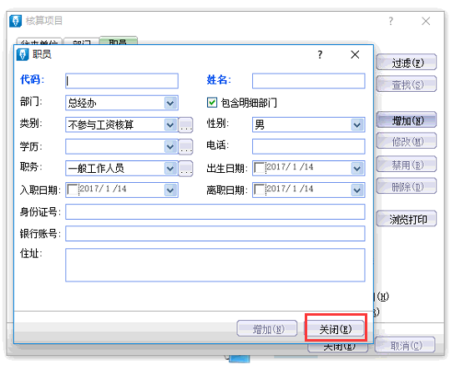This screenshot has width=450, height=365.
Task: Click 增加(N) button in 核算项目 window
Action: click(406, 120)
